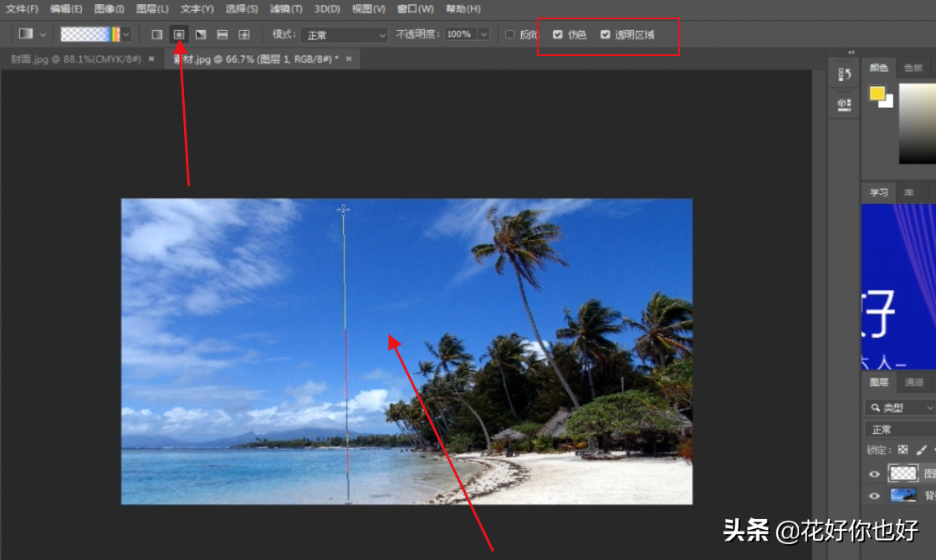Select the transparent top layer thumbnail
The width and height of the screenshot is (936, 560).
click(903, 474)
